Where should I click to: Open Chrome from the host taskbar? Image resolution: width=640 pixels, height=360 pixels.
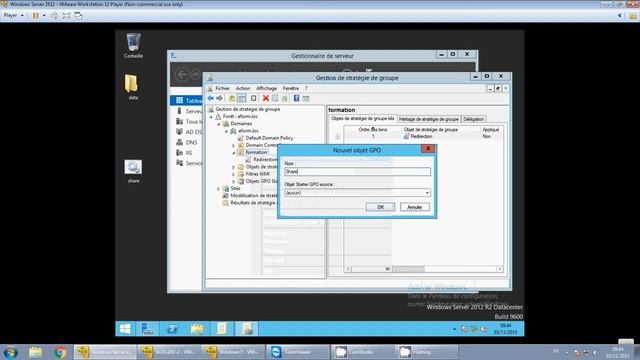[60, 352]
